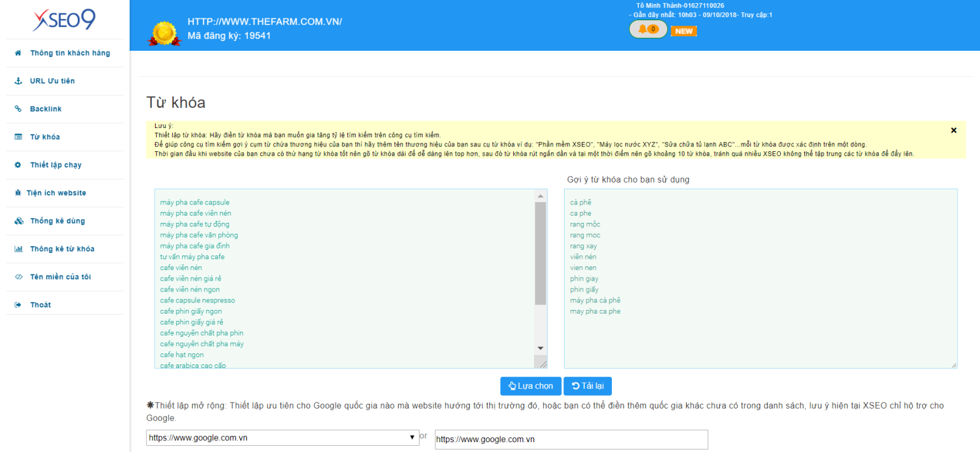Click the keyword list scrollbar down arrow
Screen dimensions: 980x452
[540, 348]
